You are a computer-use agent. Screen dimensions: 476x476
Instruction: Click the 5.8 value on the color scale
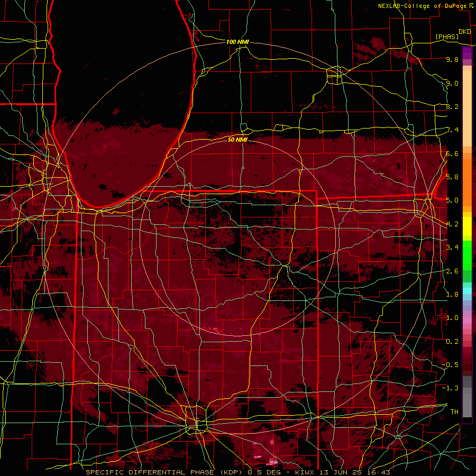[x=452, y=177]
